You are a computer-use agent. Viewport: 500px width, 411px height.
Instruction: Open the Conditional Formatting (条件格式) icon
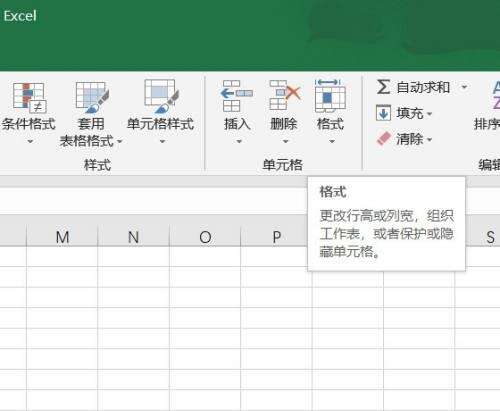[x=29, y=98]
